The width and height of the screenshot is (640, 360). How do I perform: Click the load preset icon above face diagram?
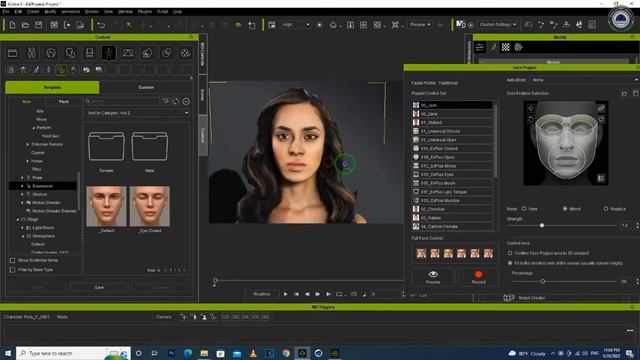tap(624, 93)
